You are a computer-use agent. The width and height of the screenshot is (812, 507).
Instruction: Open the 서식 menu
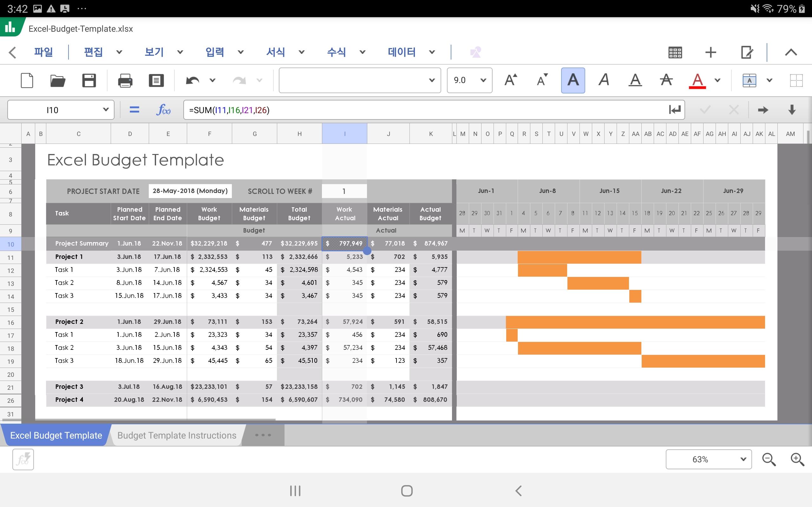[x=275, y=52]
